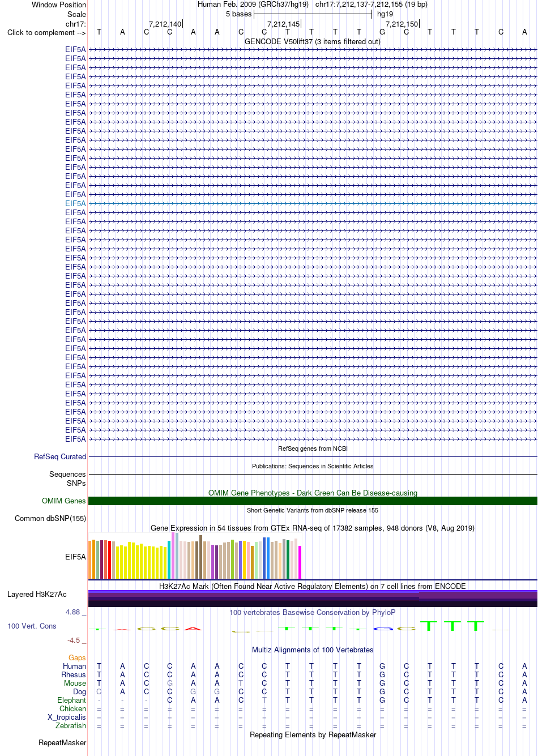Image resolution: width=538 pixels, height=756 pixels.
Task: Select the 'Zebrafish' alignment row label
Action: coord(71,725)
